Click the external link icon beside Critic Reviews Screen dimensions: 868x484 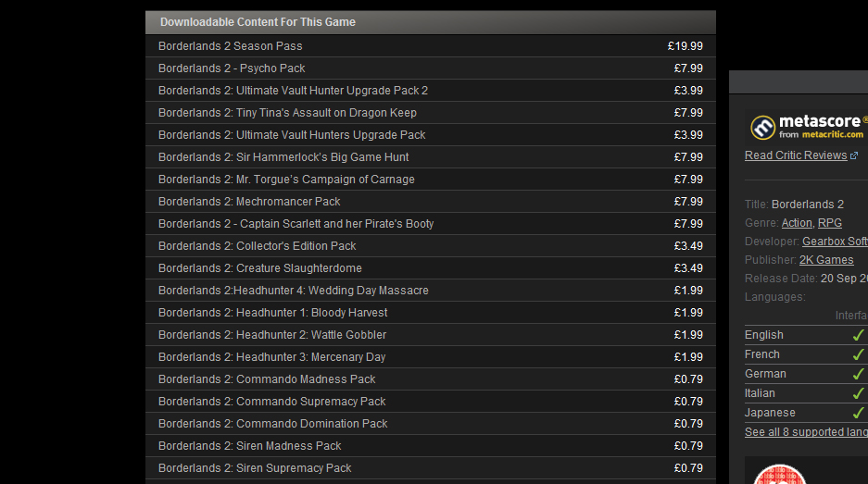tap(854, 155)
